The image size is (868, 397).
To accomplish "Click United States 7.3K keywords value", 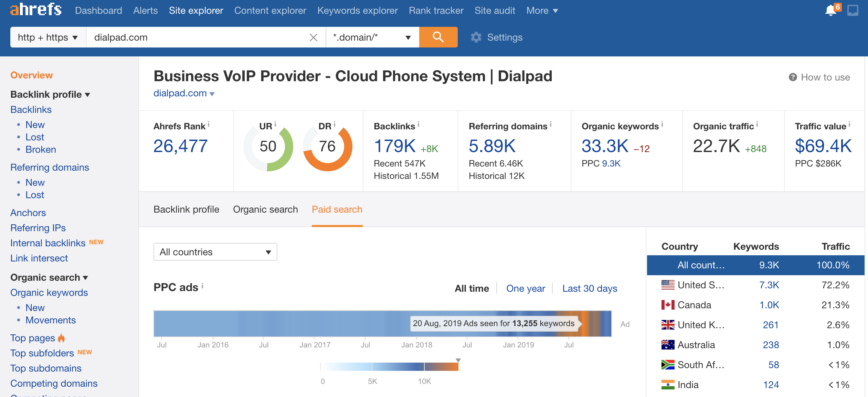I will coord(769,285).
